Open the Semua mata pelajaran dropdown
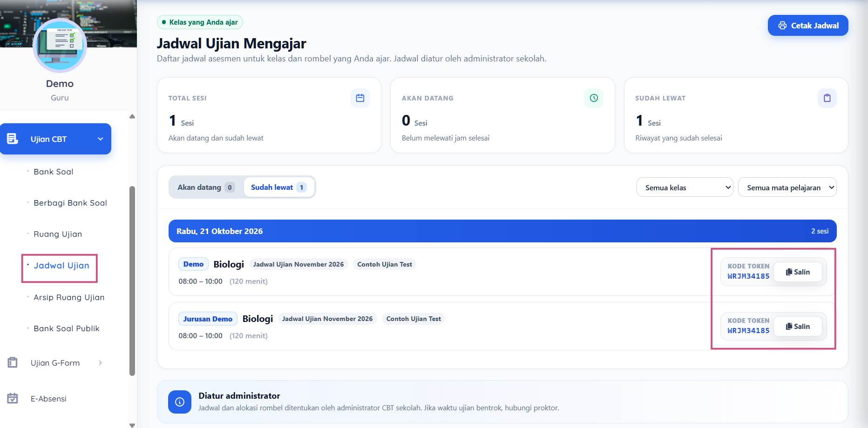Screen dimensions: 868x428 [787, 187]
